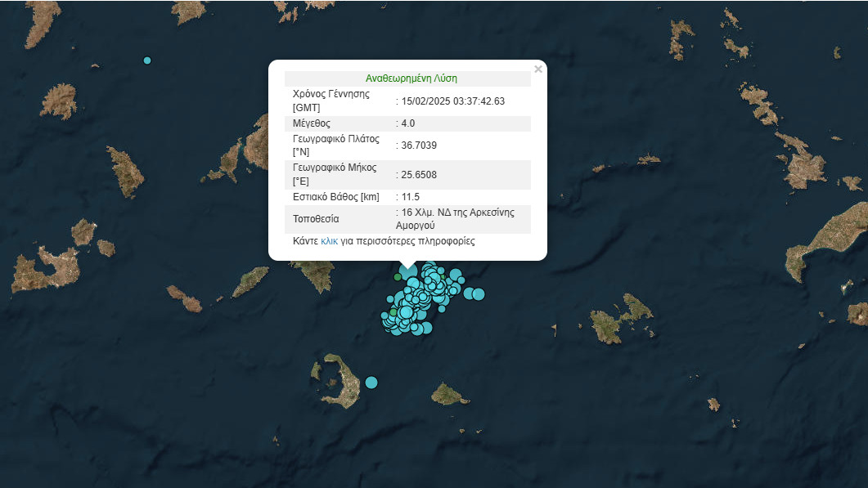Select the isolated earthquake marker in the top-left sea
Screen dimensions: 868x488
coord(147,60)
